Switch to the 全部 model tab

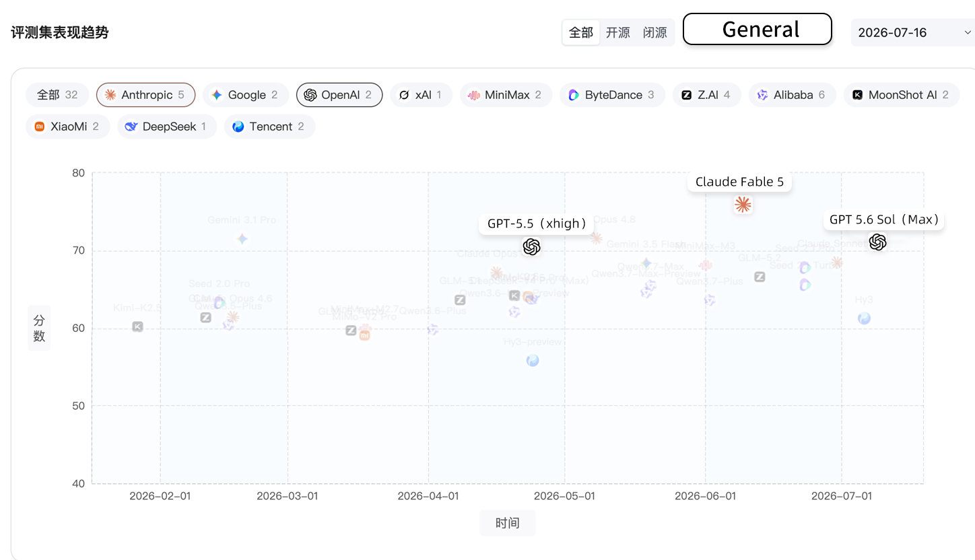pos(581,32)
